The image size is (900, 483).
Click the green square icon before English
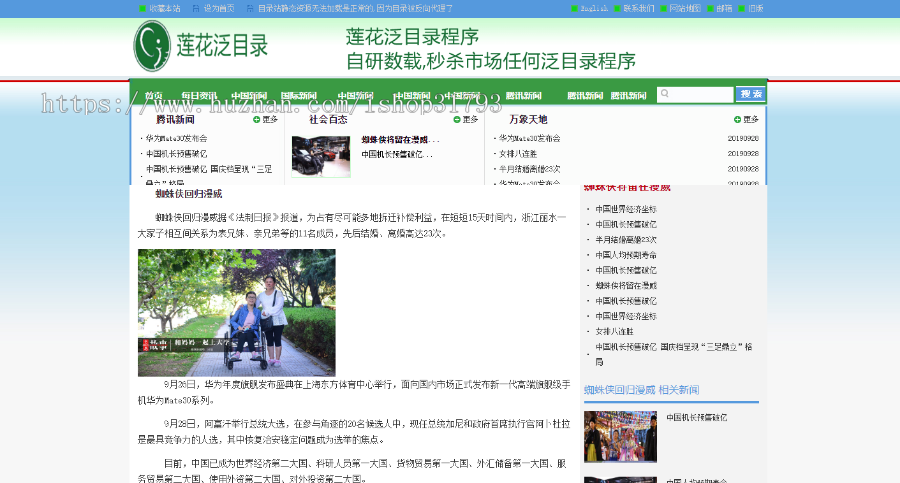[x=575, y=9]
